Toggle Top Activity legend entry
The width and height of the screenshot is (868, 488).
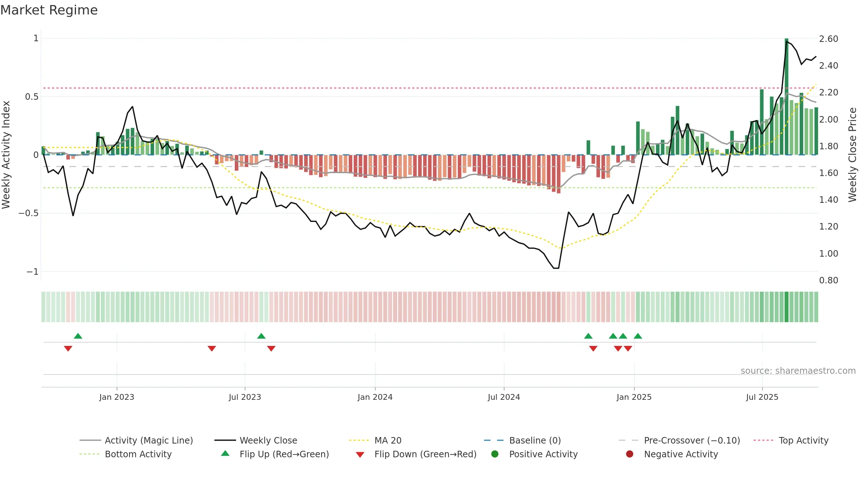791,440
